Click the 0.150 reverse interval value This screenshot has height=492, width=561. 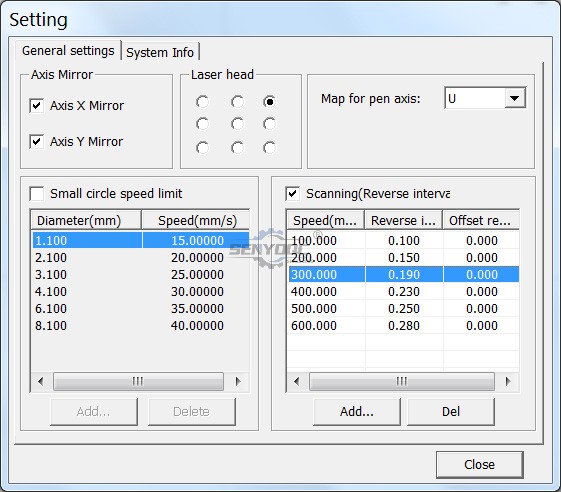[x=404, y=258]
